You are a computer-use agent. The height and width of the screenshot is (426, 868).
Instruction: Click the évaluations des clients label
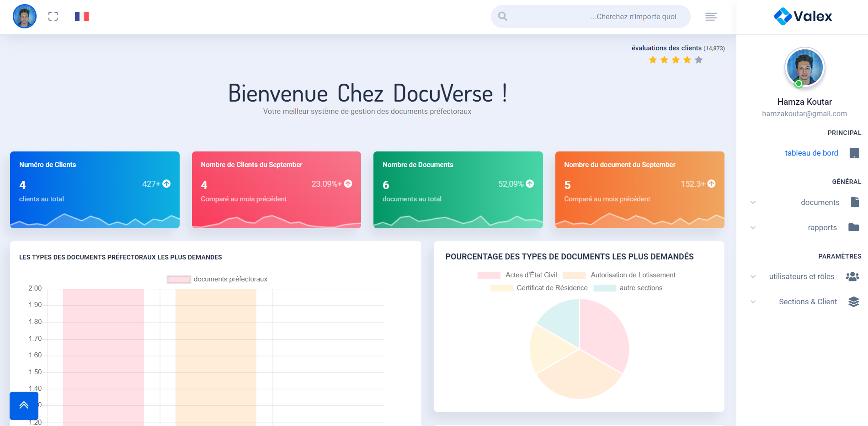666,48
